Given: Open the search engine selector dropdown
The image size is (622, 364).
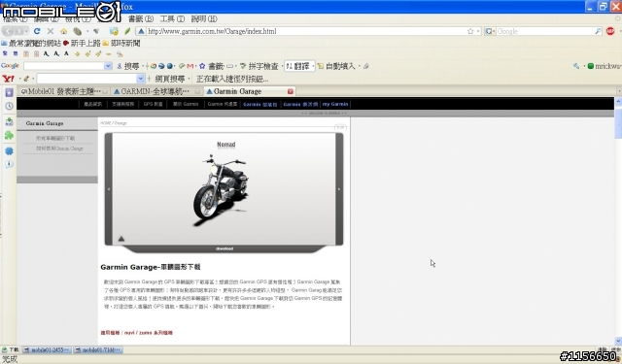Looking at the screenshot, I should pos(490,31).
